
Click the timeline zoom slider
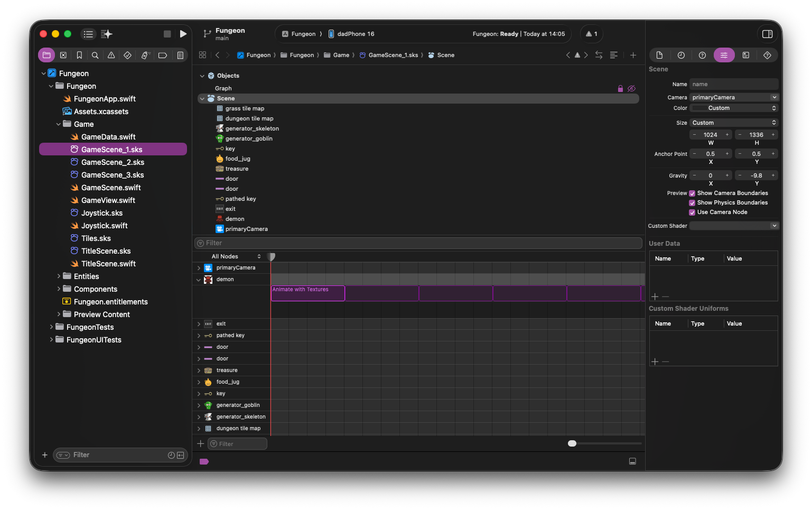572,443
